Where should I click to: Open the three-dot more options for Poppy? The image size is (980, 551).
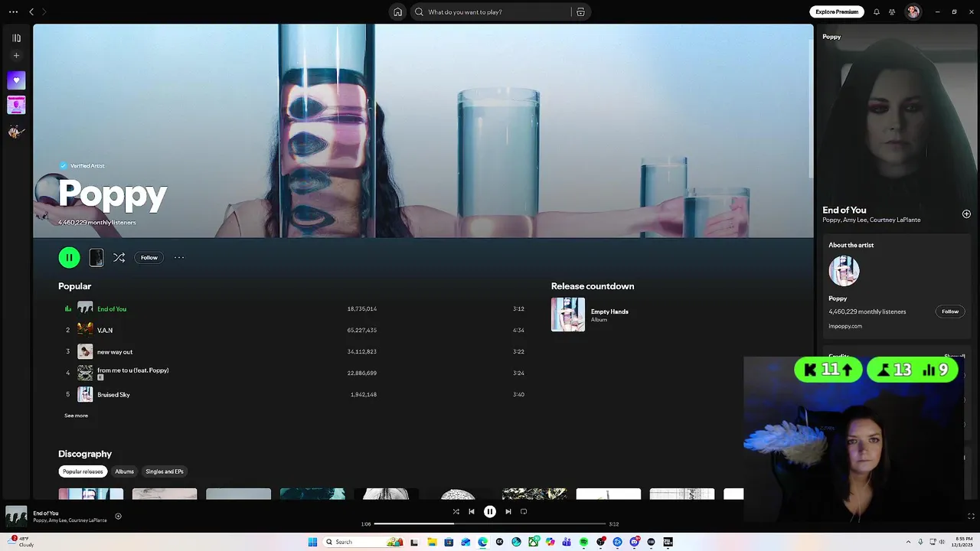(x=179, y=258)
